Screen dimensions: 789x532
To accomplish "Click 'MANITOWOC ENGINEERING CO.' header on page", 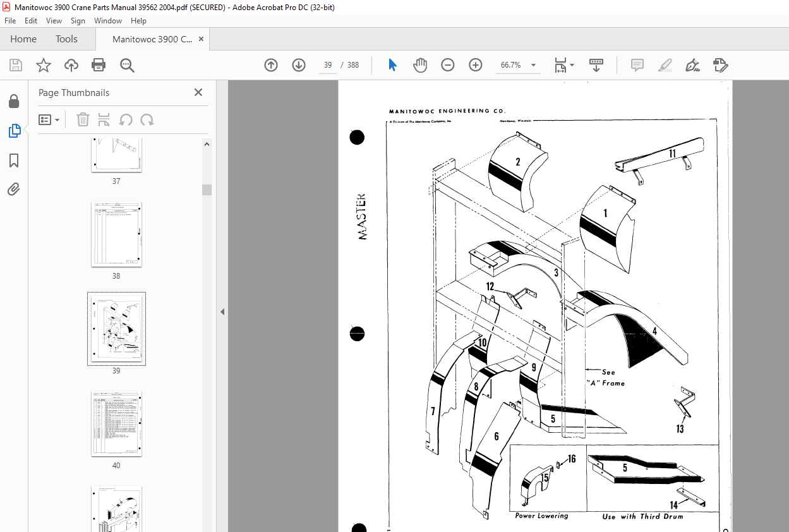I will (447, 111).
